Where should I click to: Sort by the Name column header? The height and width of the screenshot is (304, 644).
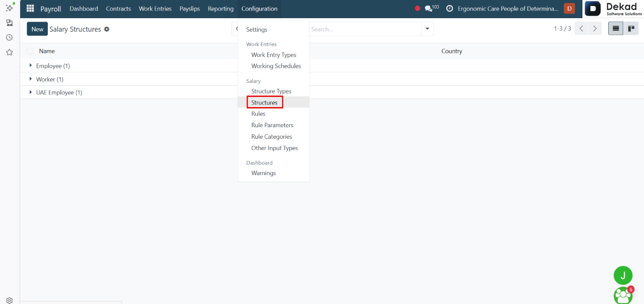(47, 51)
